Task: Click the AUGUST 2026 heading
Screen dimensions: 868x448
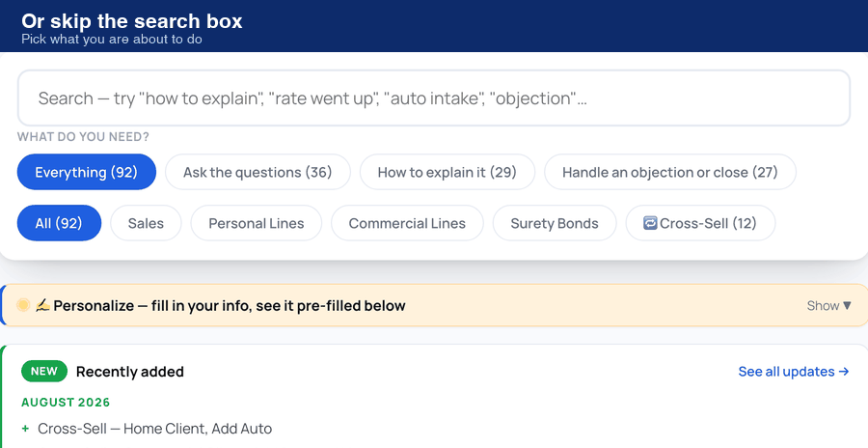Action: click(66, 402)
